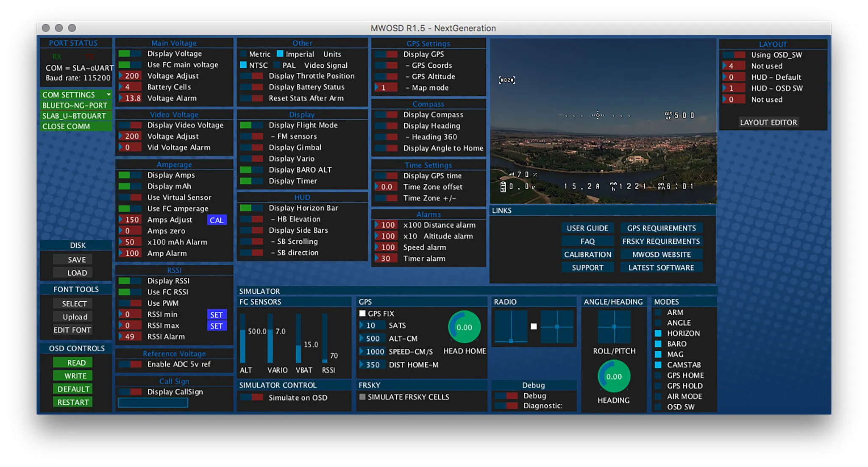868x467 pixels.
Task: Open the COM SETTINGS dropdown
Action: [x=76, y=95]
